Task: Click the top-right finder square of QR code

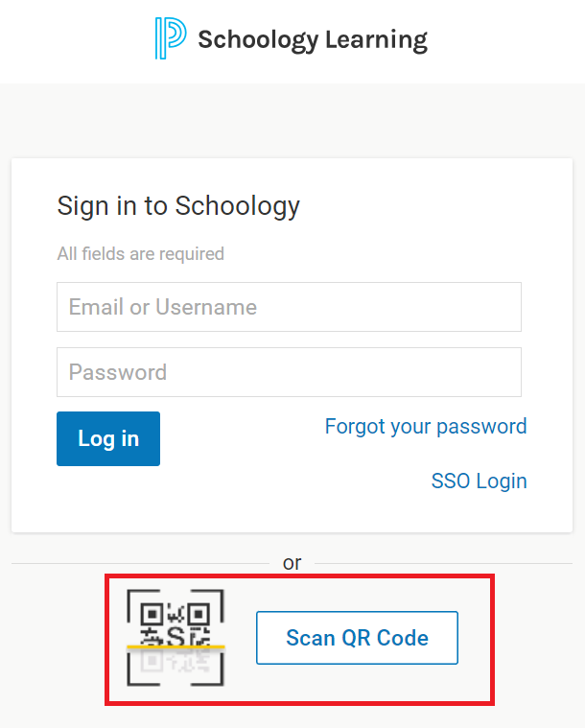Action: (199, 615)
